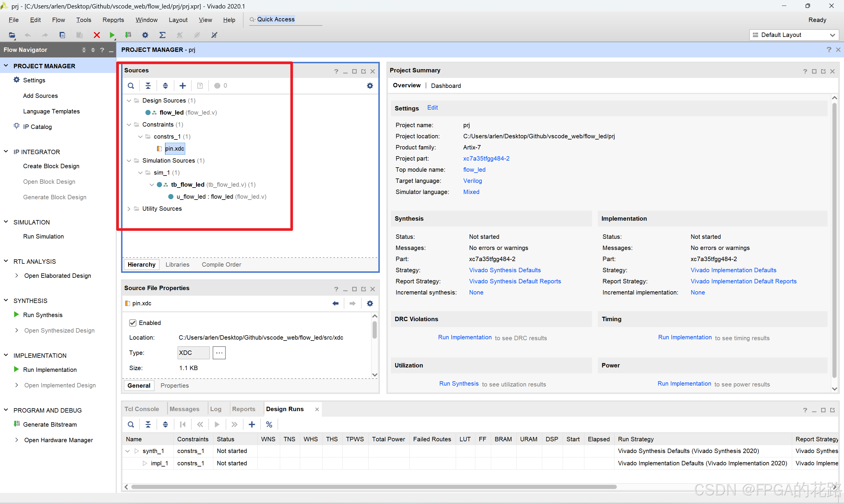Click the Flow Navigator help question mark
Image resolution: width=844 pixels, height=504 pixels.
[x=102, y=50]
